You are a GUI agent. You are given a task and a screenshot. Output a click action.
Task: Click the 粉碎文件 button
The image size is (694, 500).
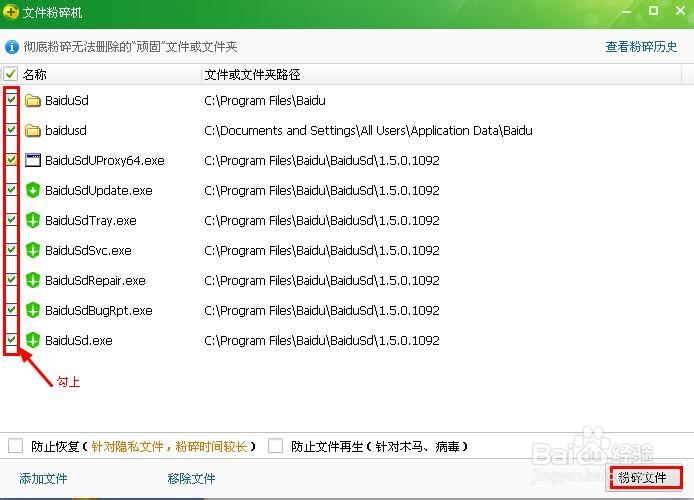645,477
